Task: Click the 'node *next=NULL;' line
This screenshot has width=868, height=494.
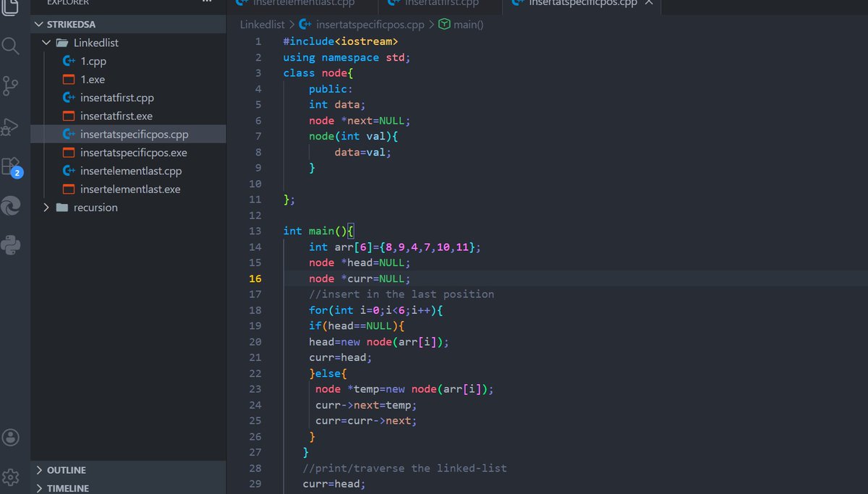Action: [x=359, y=121]
